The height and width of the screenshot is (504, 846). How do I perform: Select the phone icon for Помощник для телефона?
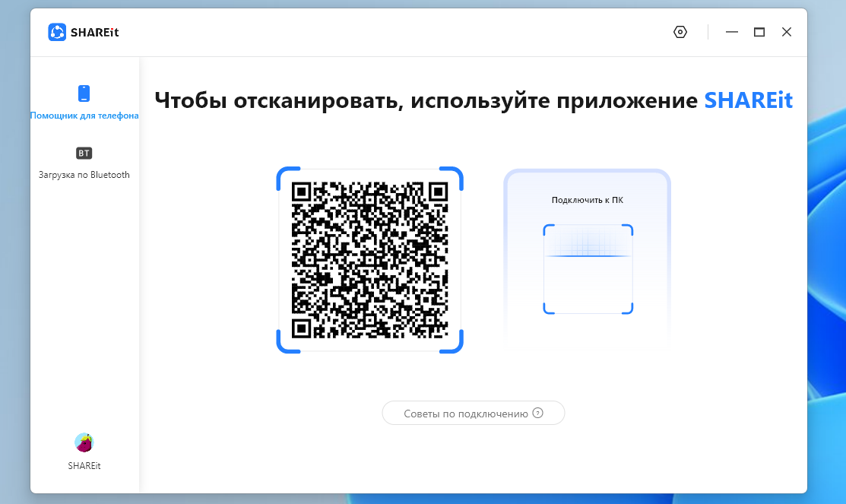(x=84, y=94)
